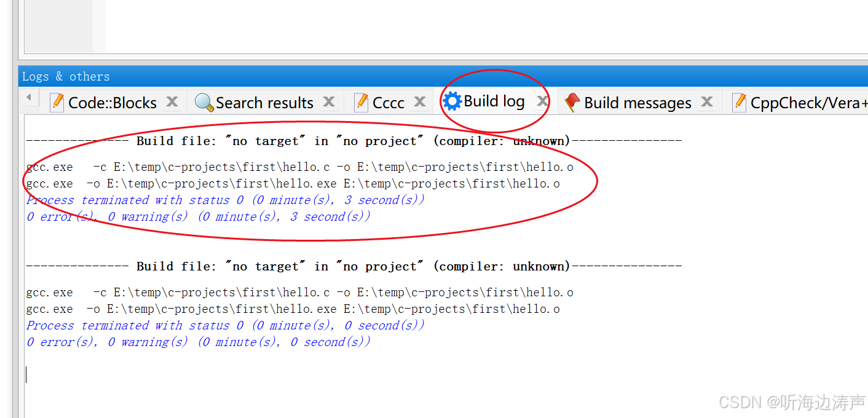Click the pencil icon on CppCheck/Vera+ tab
The image size is (868, 418).
[738, 102]
